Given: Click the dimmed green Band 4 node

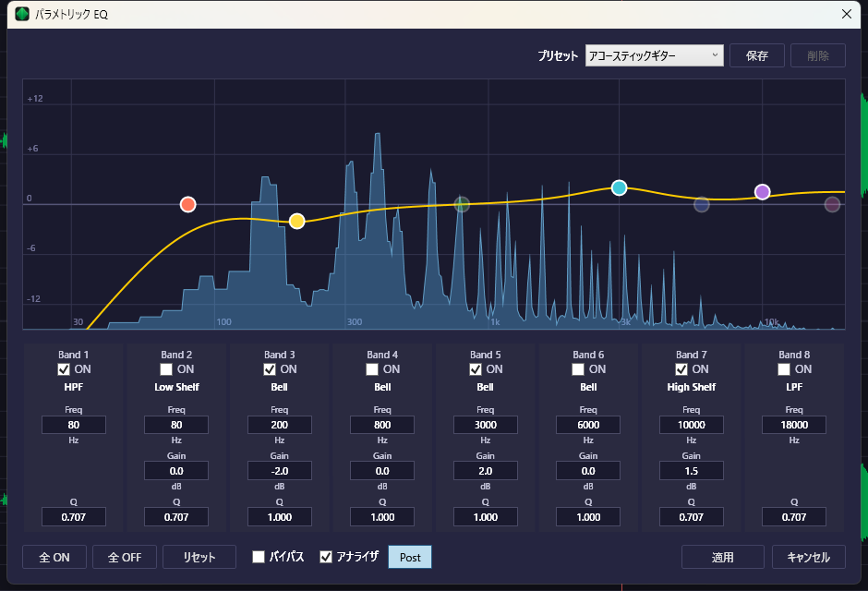Looking at the screenshot, I should pyautogui.click(x=462, y=204).
